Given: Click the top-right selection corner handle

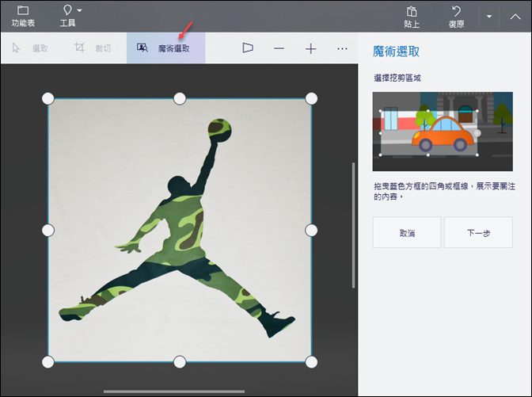Looking at the screenshot, I should (x=311, y=98).
